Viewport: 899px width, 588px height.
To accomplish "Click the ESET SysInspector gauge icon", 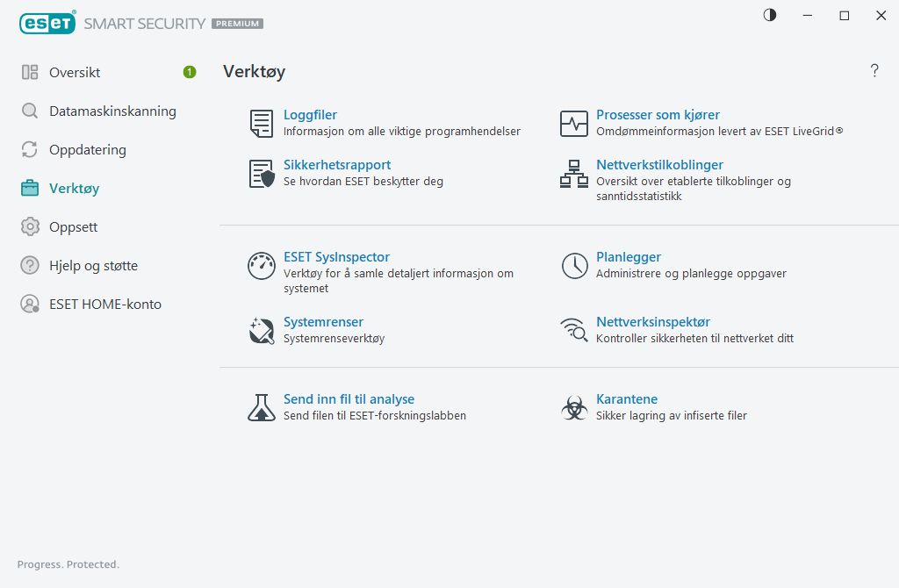I will point(262,266).
